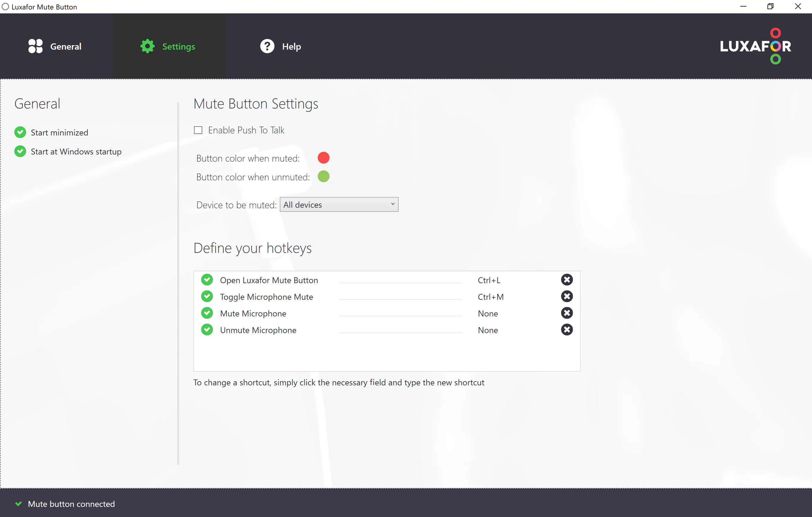
Task: Clear the Open Luxafor Mute Button hotkey
Action: (x=566, y=280)
